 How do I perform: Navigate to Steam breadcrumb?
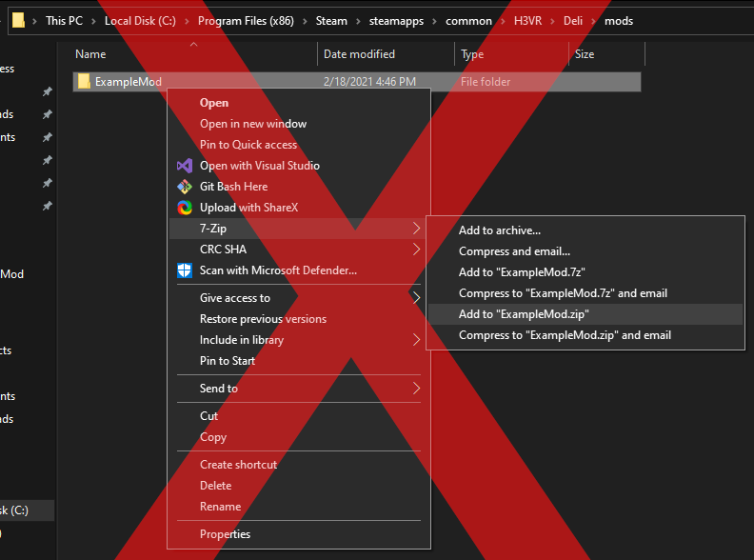click(331, 21)
